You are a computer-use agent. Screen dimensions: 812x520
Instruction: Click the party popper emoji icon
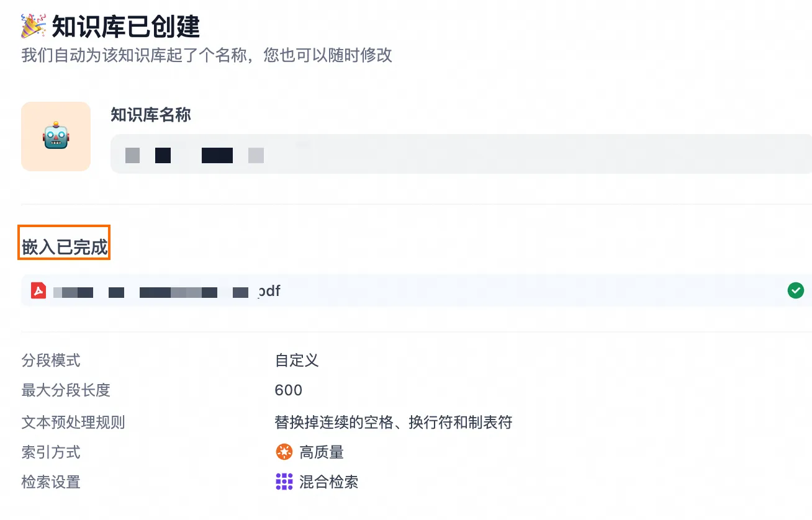coord(34,26)
